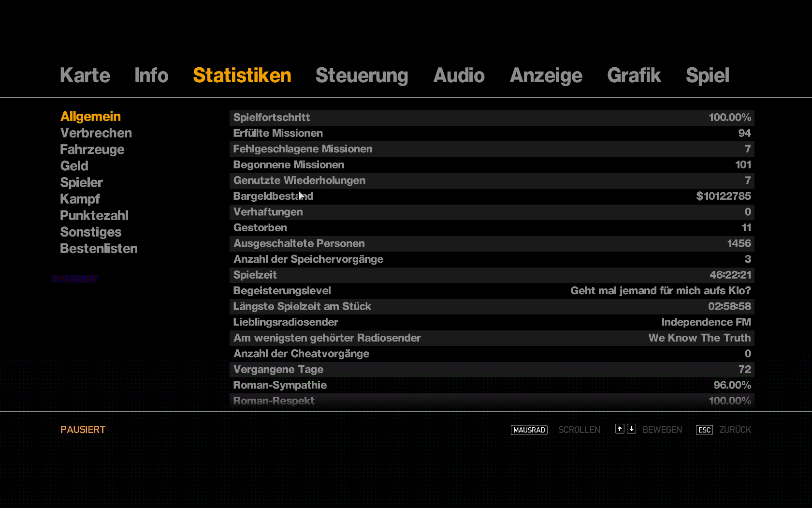
Task: Select the Spielfortschritt row
Action: click(x=492, y=118)
